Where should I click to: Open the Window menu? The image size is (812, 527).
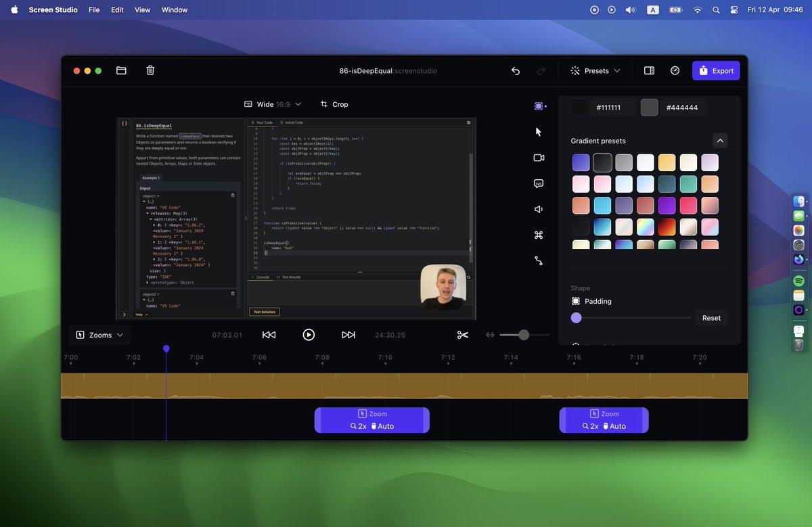point(175,10)
